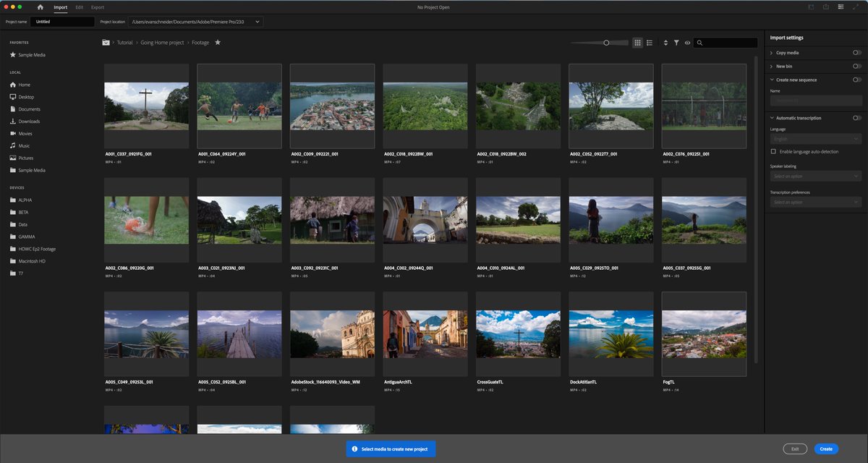Screen dimensions: 868x463
Task: Open the T7 device drive
Action: coord(17,273)
